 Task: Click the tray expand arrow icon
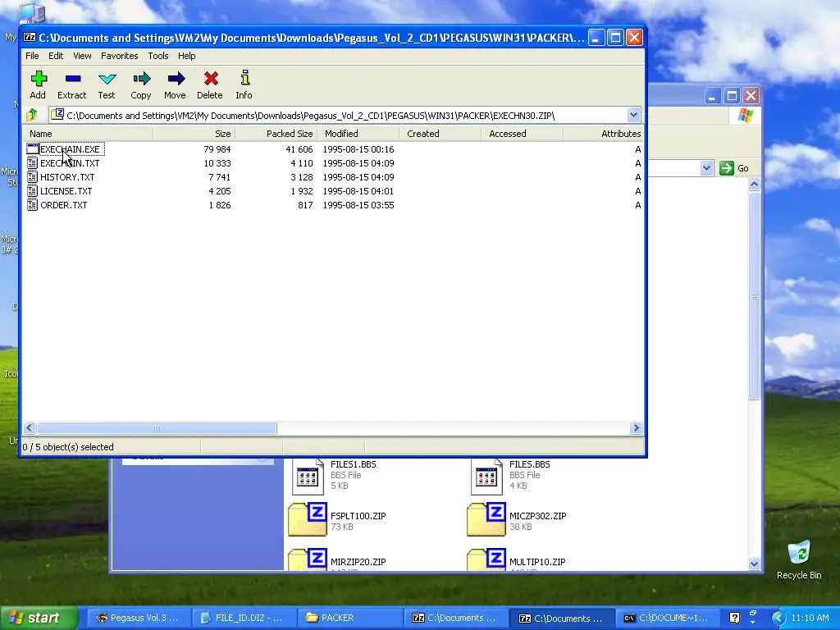[778, 618]
